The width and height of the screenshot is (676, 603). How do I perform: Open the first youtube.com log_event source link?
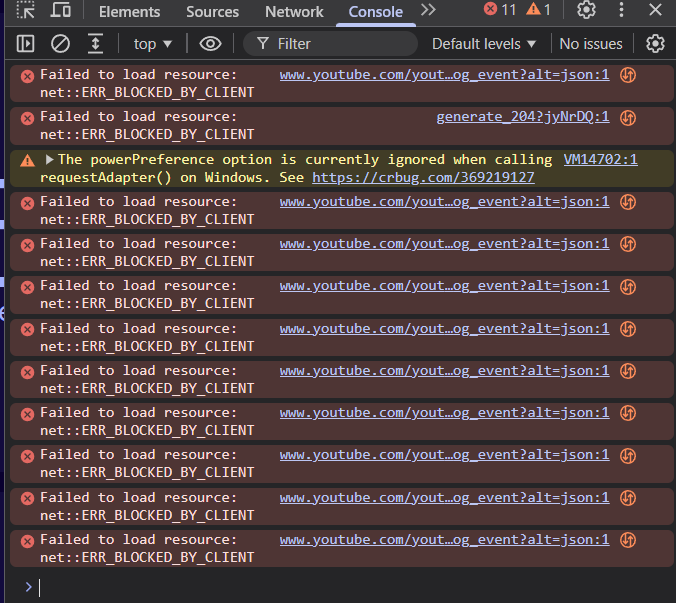coord(444,75)
